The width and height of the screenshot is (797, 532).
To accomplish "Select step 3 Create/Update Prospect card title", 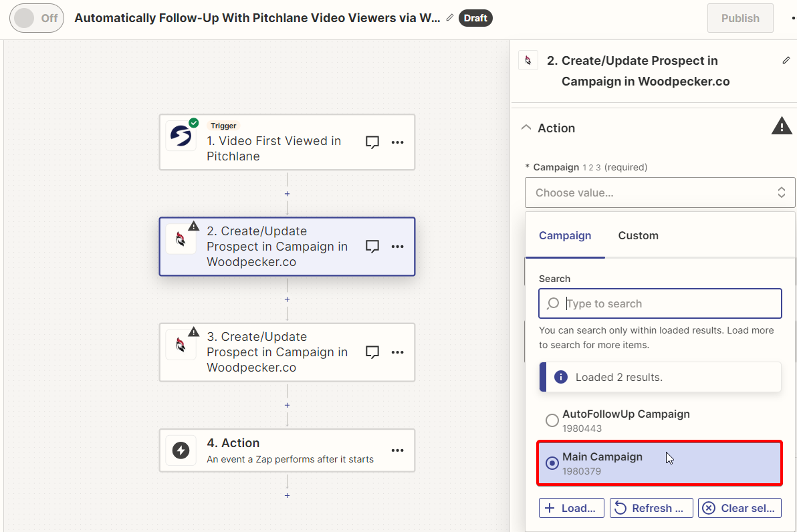I will point(277,352).
